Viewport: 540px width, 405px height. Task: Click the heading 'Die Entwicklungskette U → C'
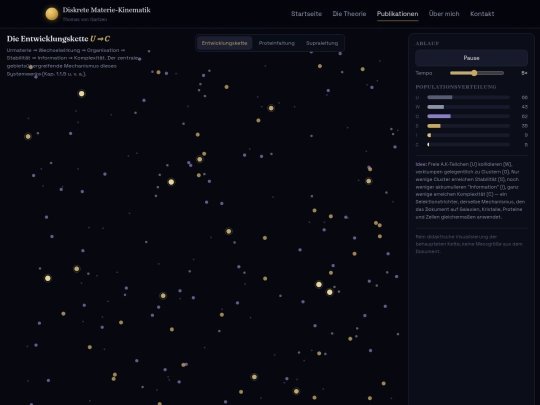point(58,39)
